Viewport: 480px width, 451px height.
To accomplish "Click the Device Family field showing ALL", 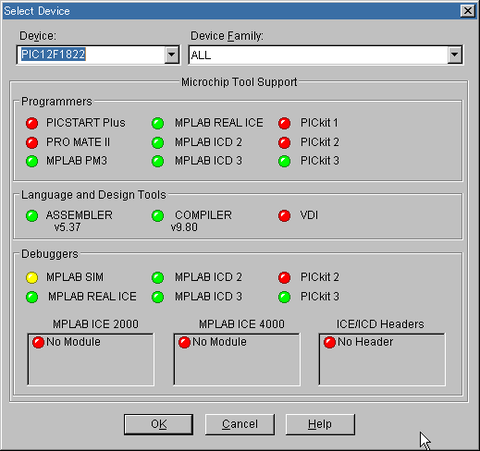I will [318, 55].
